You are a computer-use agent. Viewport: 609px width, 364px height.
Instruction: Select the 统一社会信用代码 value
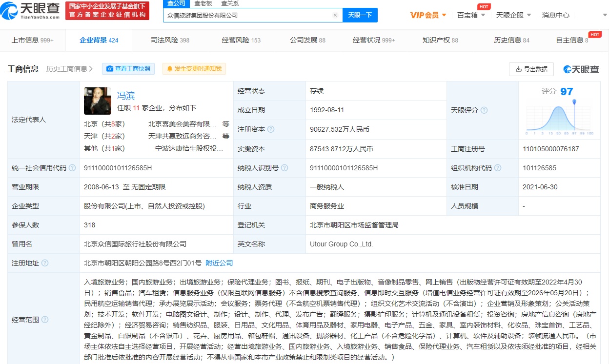[x=118, y=168]
